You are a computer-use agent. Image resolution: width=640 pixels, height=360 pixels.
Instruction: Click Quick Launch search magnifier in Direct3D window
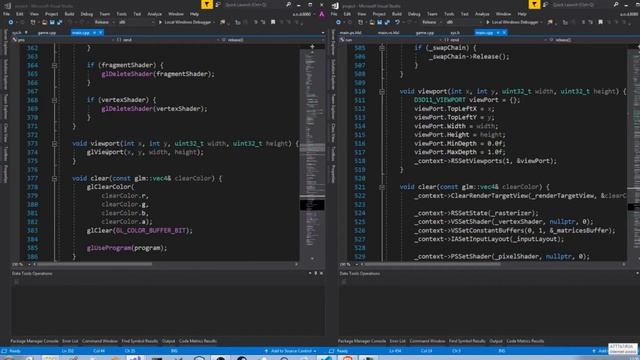616,4
